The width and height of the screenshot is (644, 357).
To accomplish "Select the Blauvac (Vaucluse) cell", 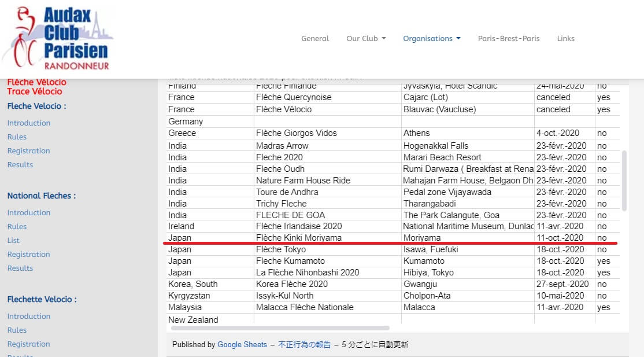I will coord(468,109).
